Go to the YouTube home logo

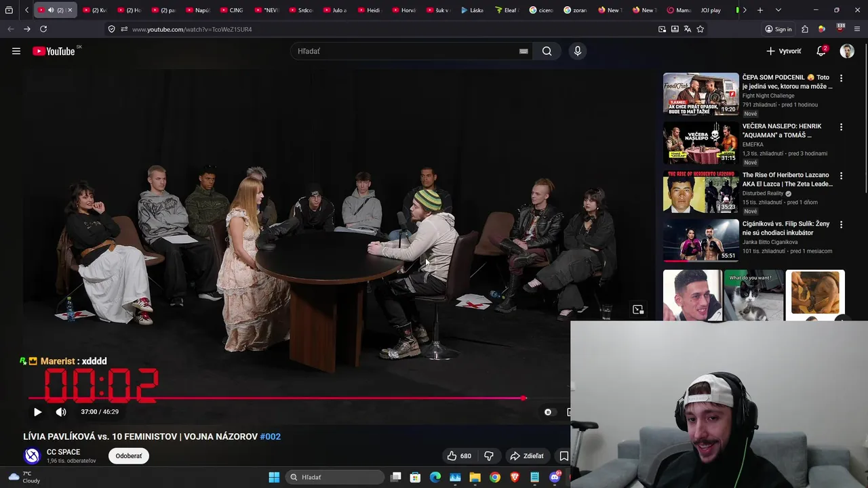(54, 51)
